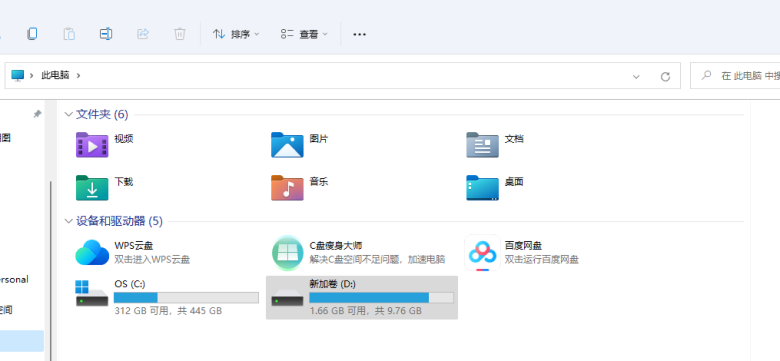Viewport: 780px width, 361px height.
Task: Click the search magnifier icon
Action: pos(706,76)
